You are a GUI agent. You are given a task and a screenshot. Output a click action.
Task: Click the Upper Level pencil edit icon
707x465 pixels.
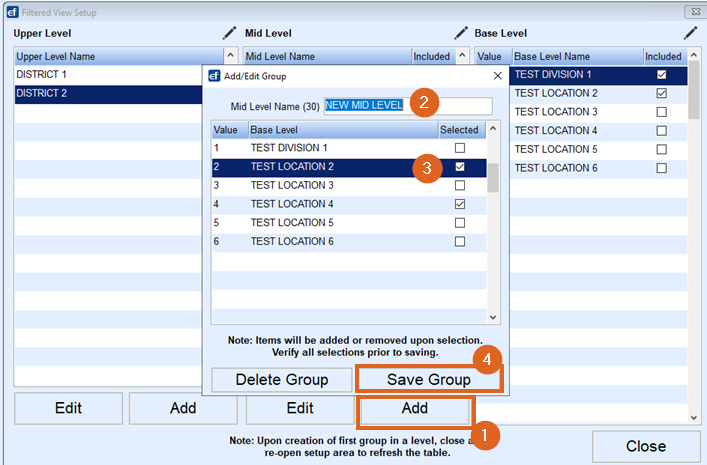point(230,33)
